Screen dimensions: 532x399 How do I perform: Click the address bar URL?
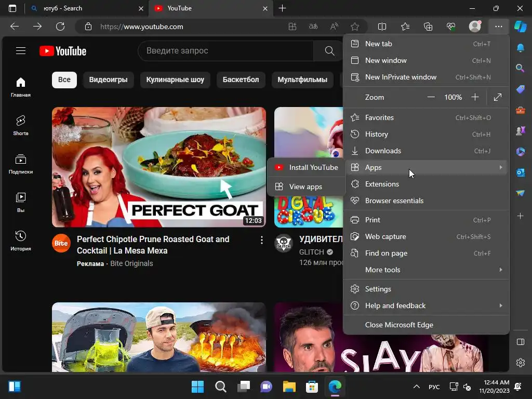[141, 26]
